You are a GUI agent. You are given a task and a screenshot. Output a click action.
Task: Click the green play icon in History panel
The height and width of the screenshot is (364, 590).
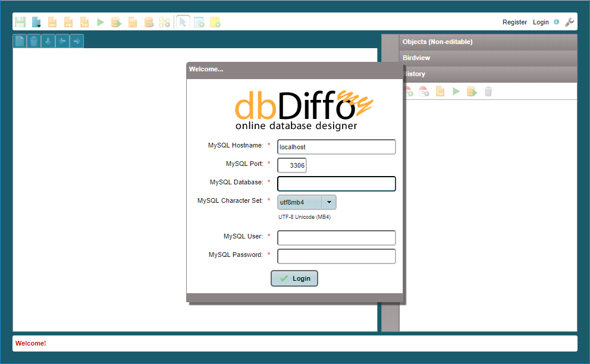pyautogui.click(x=456, y=92)
